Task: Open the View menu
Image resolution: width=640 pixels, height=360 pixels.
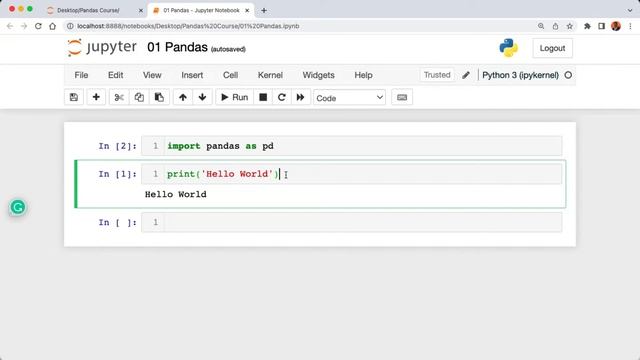Action: (152, 75)
